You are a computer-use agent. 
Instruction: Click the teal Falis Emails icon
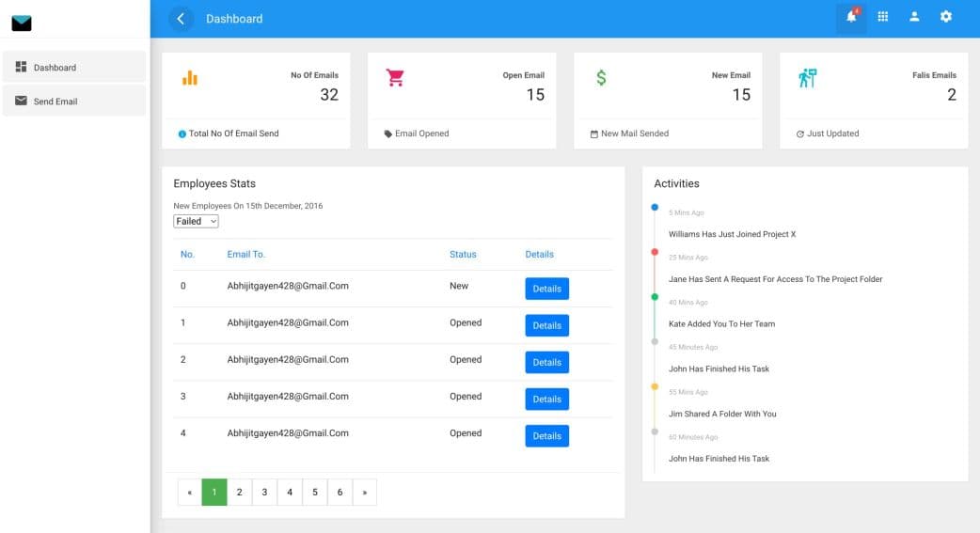[808, 77]
